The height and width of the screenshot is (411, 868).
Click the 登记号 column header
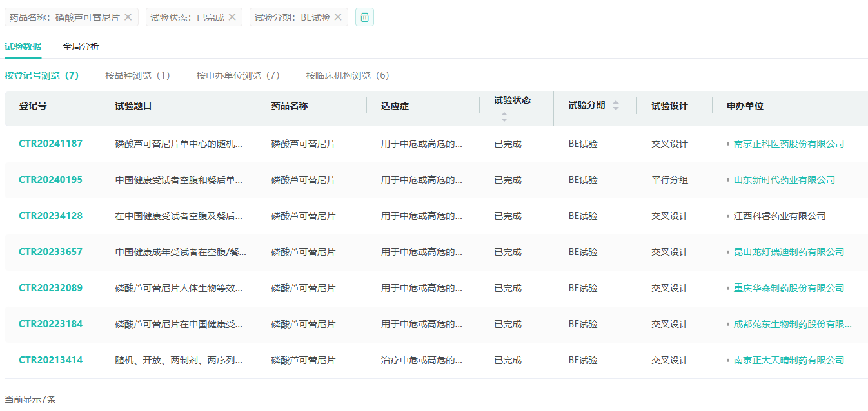(x=33, y=106)
